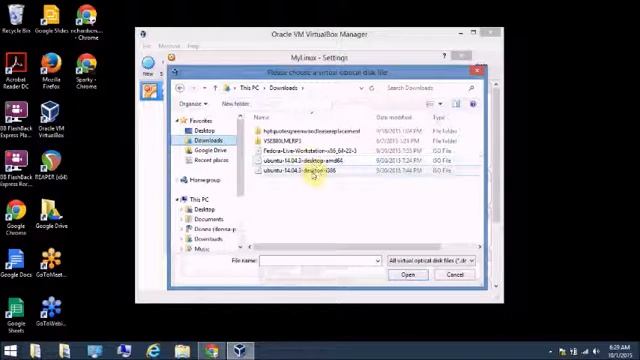Click the File name input field
Screen dimensions: 640x360
(316, 261)
